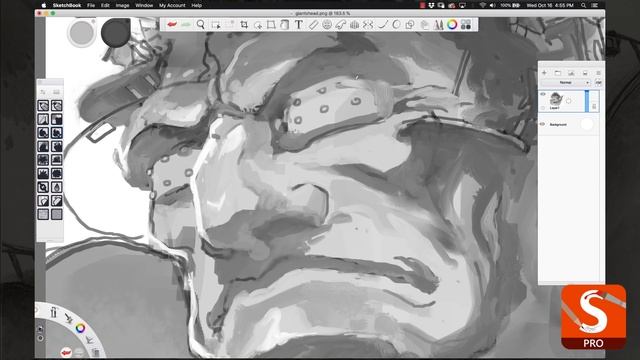The height and width of the screenshot is (360, 640).
Task: Open the Apple menu
Action: [x=44, y=5]
